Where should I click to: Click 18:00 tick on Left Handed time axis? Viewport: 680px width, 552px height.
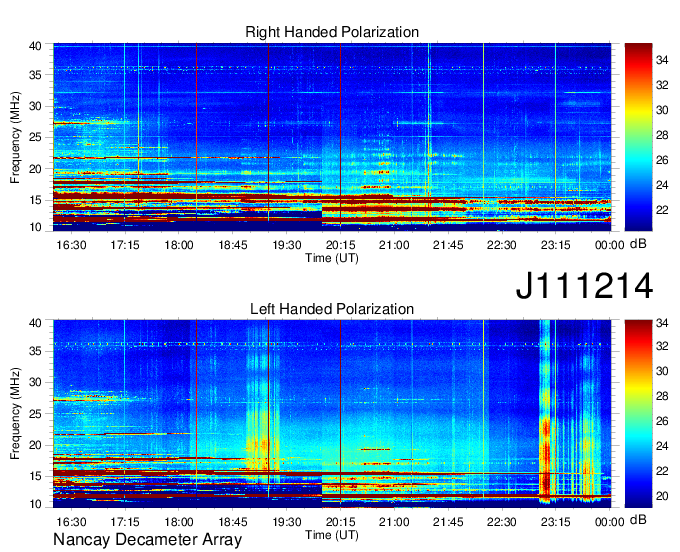(x=179, y=522)
